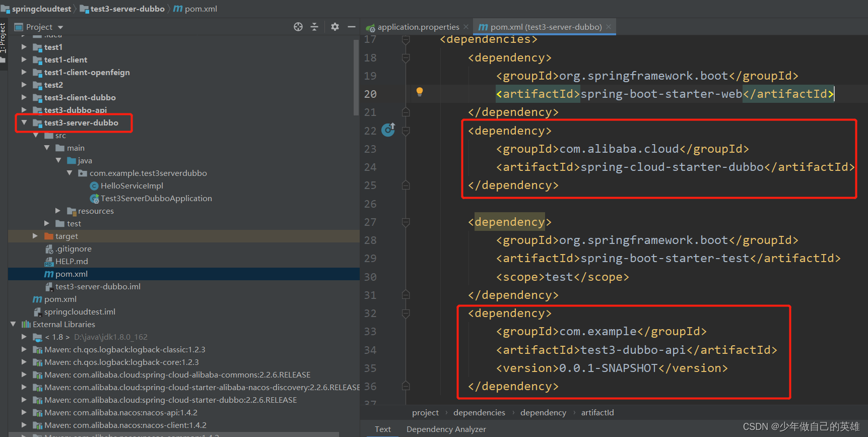The height and width of the screenshot is (437, 868).
Task: Close the pom.xml (test3-server-dubbo) tab
Action: coord(609,27)
